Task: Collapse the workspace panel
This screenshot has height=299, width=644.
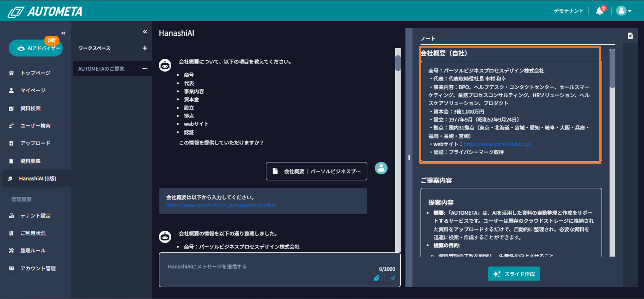Action: (145, 32)
